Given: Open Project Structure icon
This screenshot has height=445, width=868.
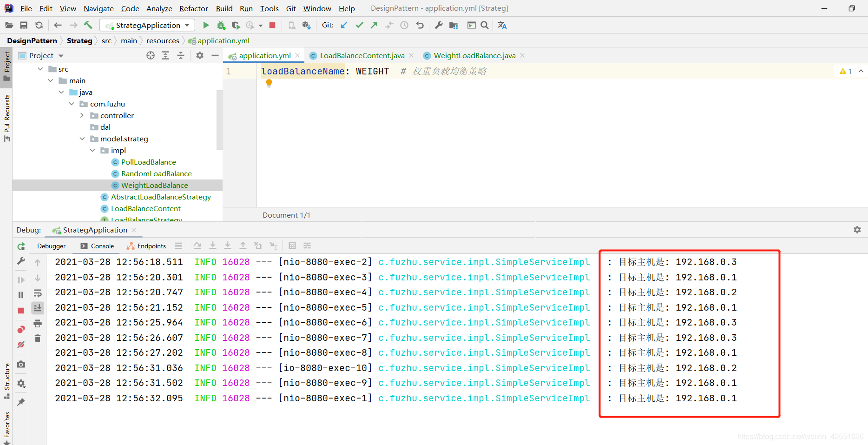Looking at the screenshot, I should [x=454, y=25].
